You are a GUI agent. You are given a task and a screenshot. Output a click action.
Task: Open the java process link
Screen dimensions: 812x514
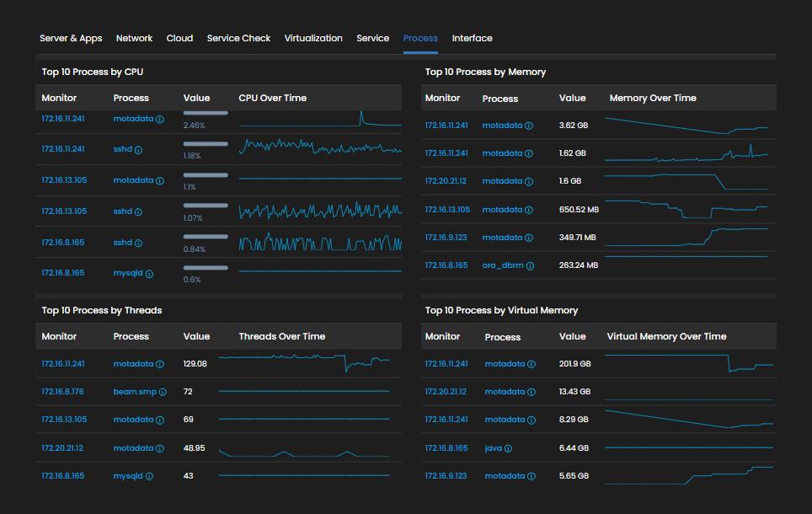tap(494, 448)
